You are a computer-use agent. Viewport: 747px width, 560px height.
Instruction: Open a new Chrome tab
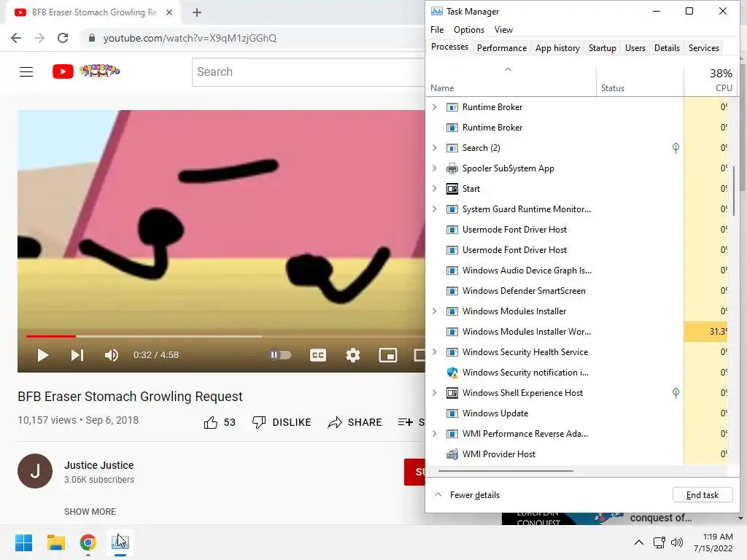pyautogui.click(x=197, y=12)
